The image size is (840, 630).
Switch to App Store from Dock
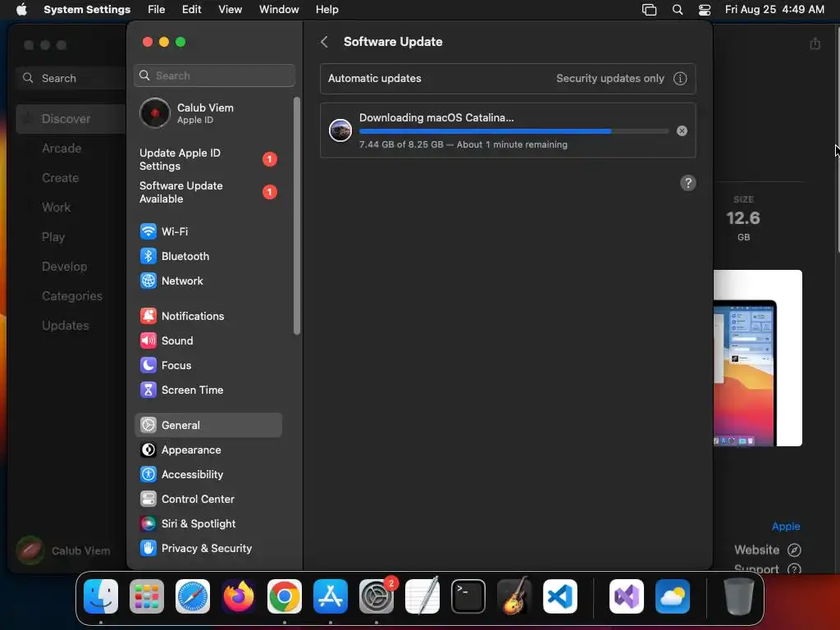[331, 596]
